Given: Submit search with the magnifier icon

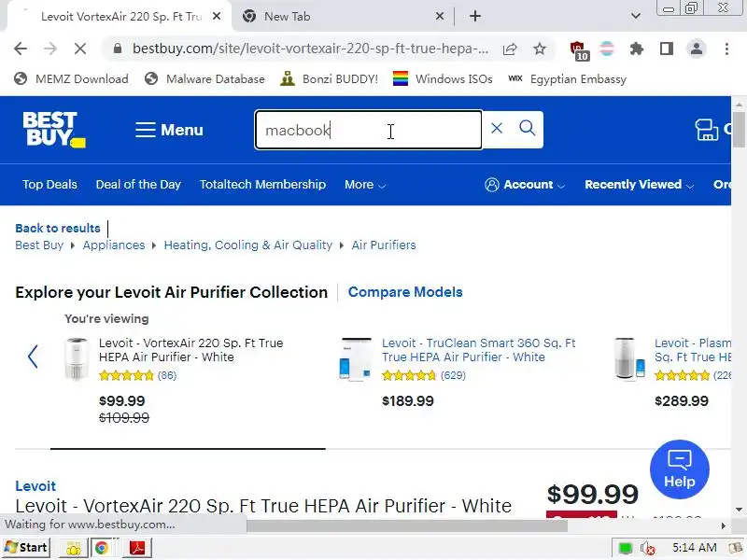Looking at the screenshot, I should (528, 129).
